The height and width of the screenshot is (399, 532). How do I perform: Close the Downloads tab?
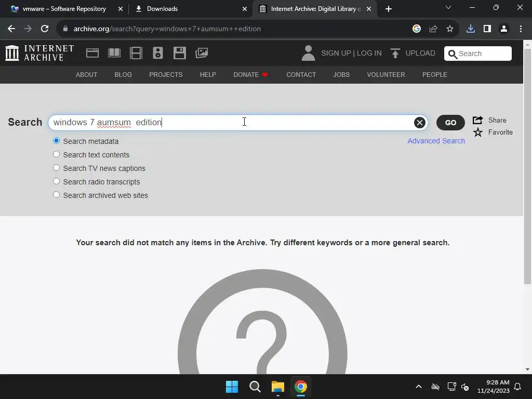tap(245, 9)
